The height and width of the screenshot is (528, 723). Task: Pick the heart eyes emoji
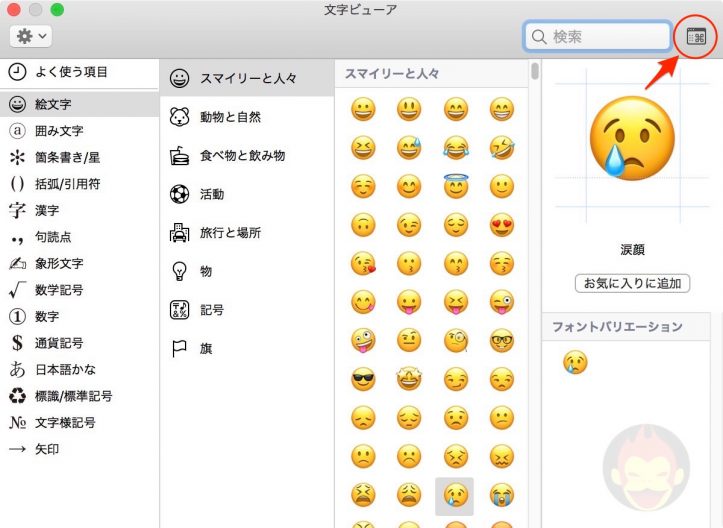coord(502,225)
